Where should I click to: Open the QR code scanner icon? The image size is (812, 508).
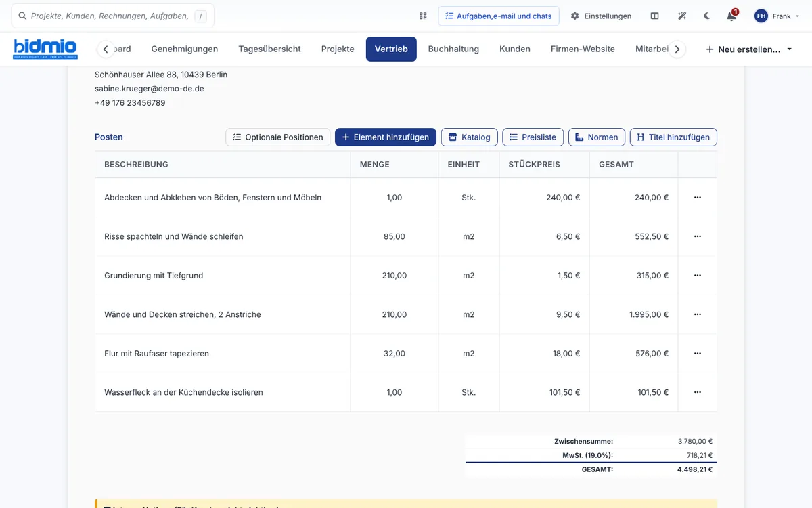click(x=423, y=16)
